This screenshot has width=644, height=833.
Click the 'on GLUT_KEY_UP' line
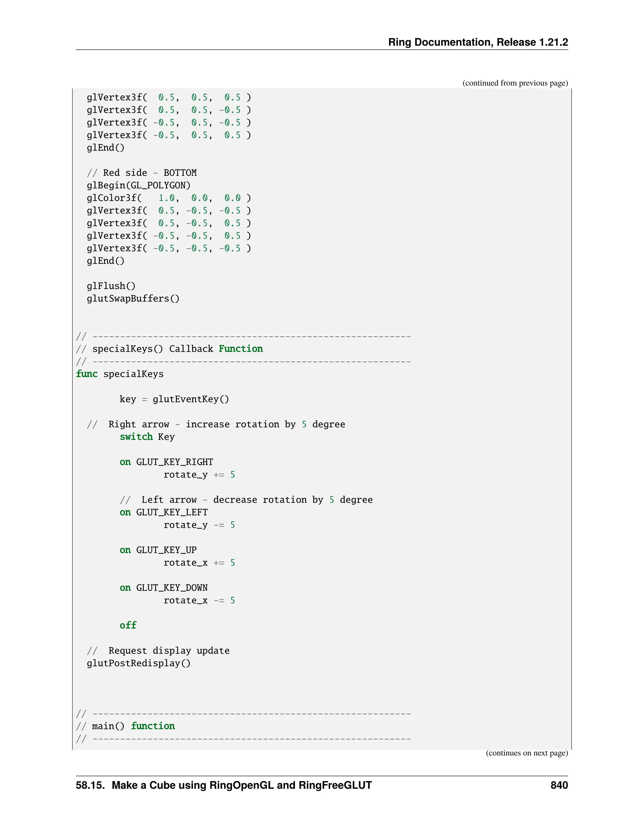tap(158, 550)
